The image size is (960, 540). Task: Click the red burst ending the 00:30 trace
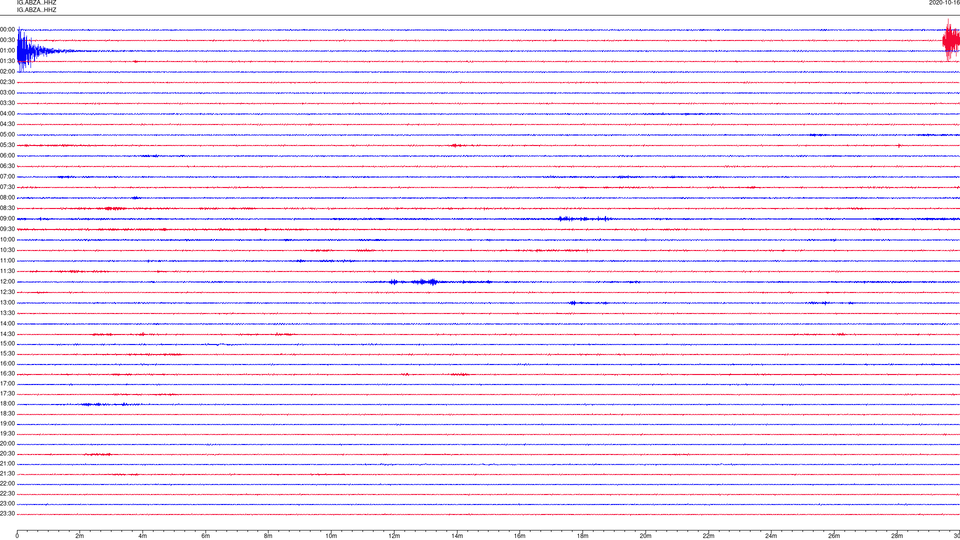tap(951, 40)
